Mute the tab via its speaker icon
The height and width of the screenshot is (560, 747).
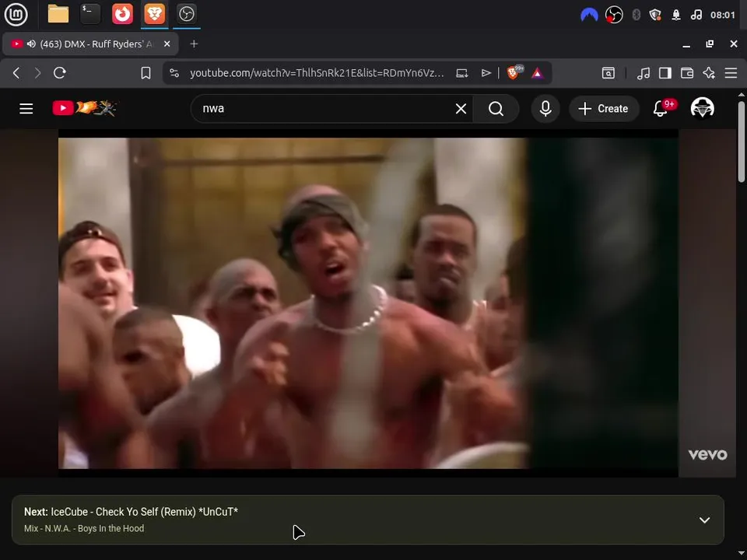[x=31, y=44]
